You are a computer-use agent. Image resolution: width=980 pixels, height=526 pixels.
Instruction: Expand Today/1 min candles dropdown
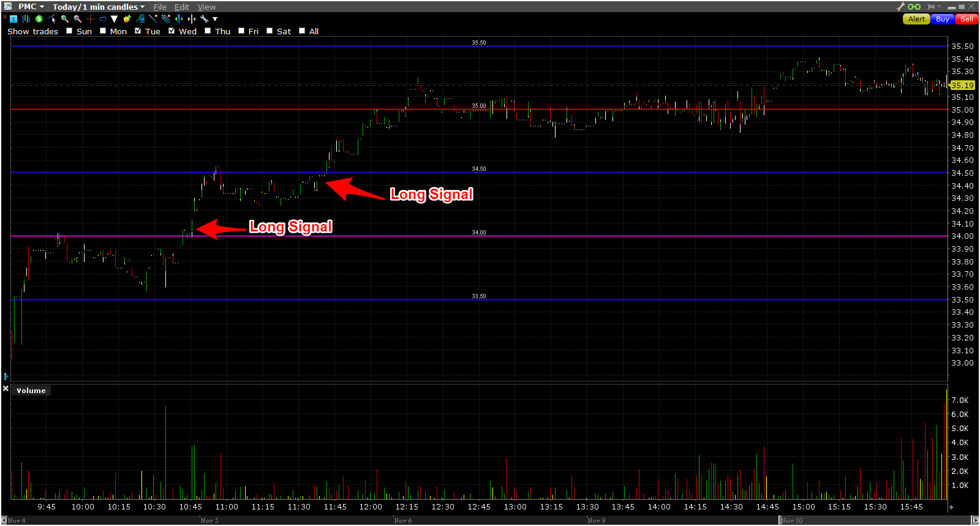click(x=99, y=7)
